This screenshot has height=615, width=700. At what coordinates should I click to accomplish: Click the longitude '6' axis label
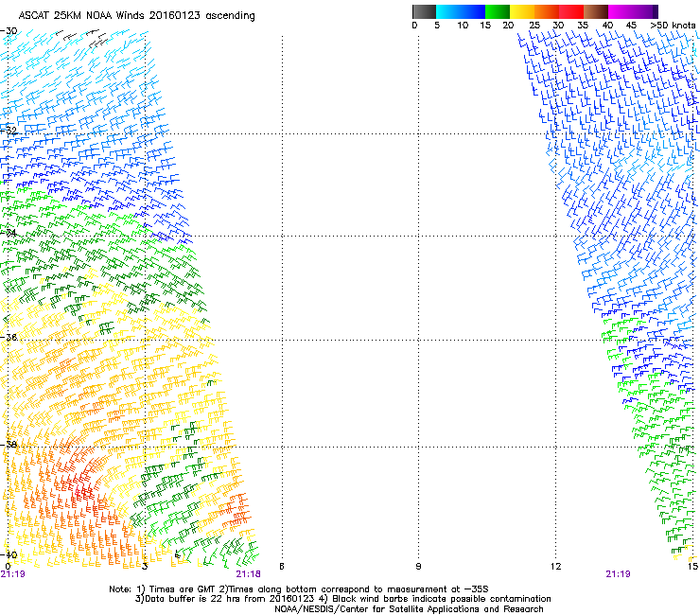(x=282, y=567)
